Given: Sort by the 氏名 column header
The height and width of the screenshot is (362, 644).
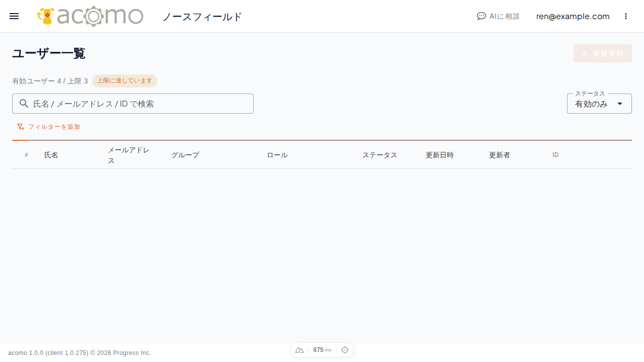Looking at the screenshot, I should (51, 155).
